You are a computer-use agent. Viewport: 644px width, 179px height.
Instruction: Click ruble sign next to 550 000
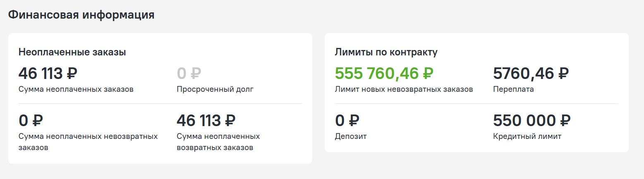(x=565, y=121)
